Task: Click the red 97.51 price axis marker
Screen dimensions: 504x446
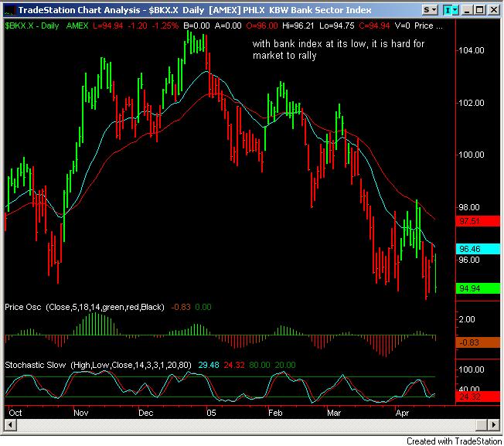Action: tap(478, 221)
